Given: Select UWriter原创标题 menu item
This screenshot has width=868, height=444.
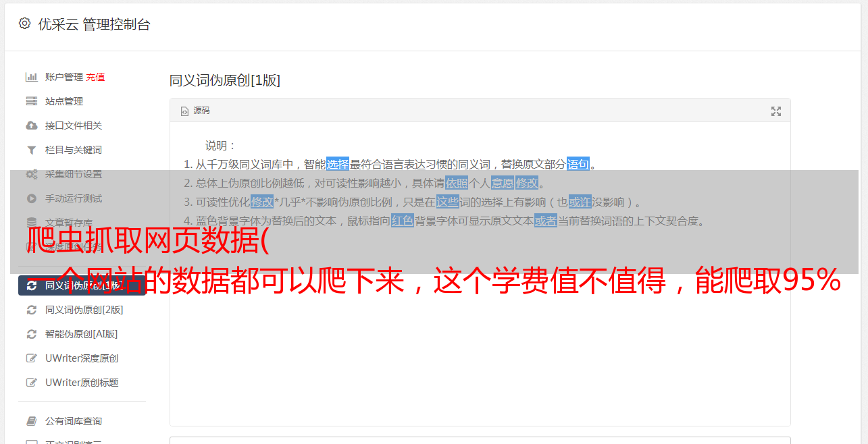Looking at the screenshot, I should tap(82, 383).
